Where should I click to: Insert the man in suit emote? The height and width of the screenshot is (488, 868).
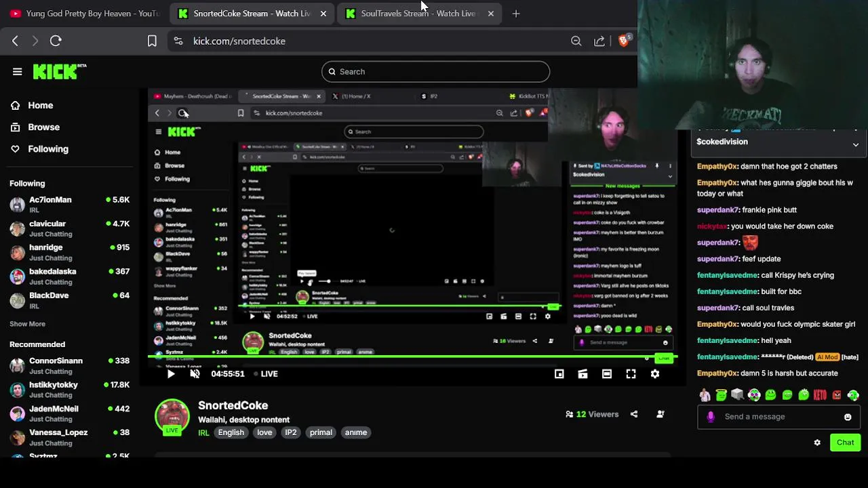coord(705,395)
